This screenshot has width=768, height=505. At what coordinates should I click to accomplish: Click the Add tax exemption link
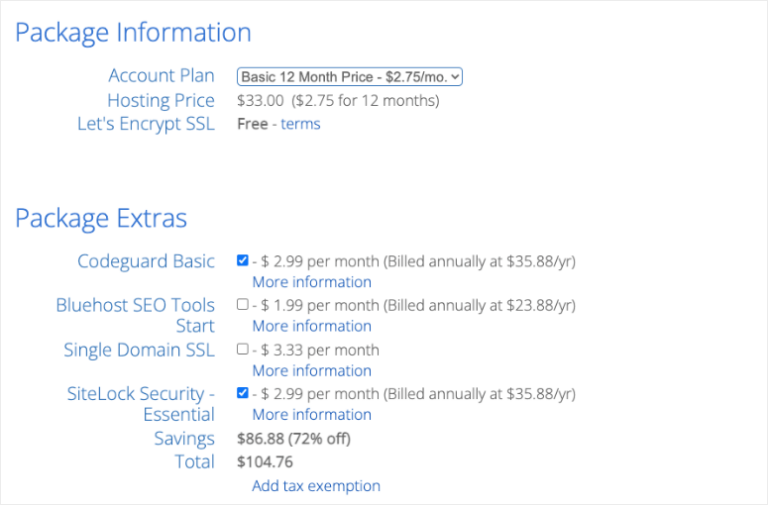[316, 486]
